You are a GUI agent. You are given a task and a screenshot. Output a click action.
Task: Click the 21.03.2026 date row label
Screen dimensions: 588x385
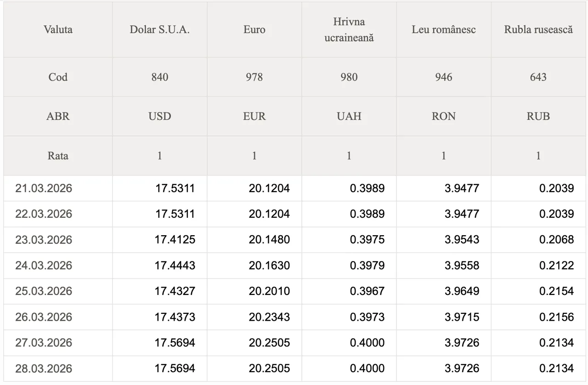44,188
